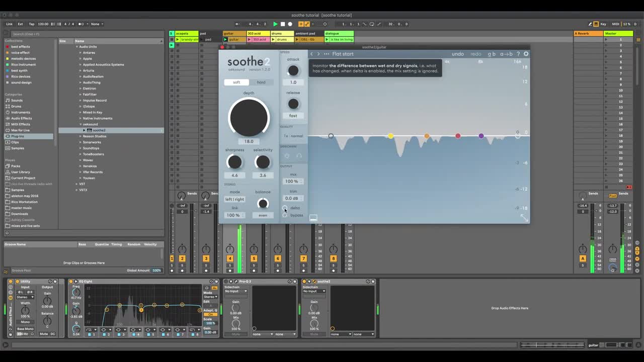Image resolution: width=644 pixels, height=362 pixels.
Task: Launch the guitar clip
Action: (226, 39)
